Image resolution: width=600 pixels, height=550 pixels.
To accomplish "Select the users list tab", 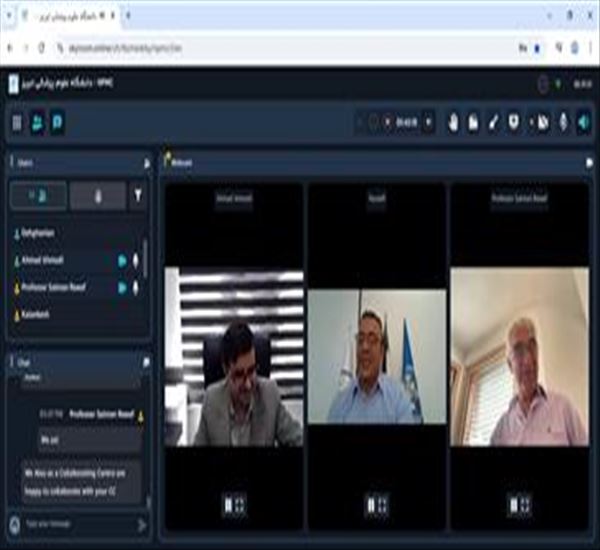I will click(x=39, y=196).
